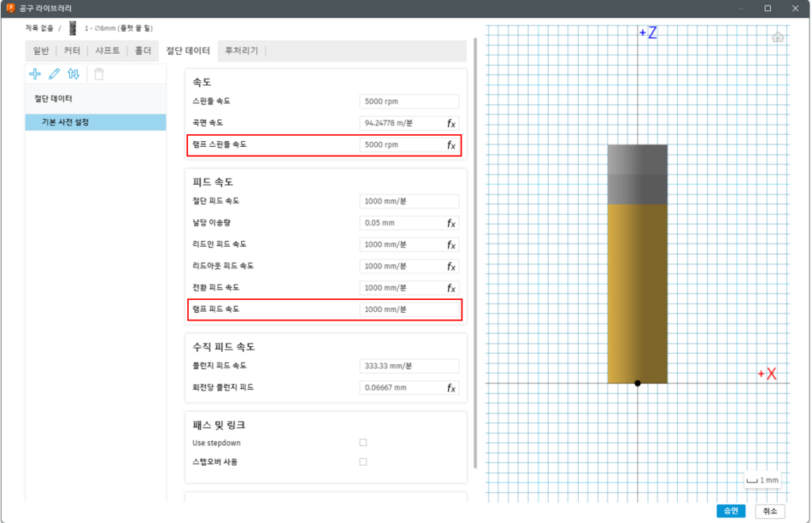
Task: Click the 공구 라이브러리 app icon in title bar
Action: tap(10, 8)
